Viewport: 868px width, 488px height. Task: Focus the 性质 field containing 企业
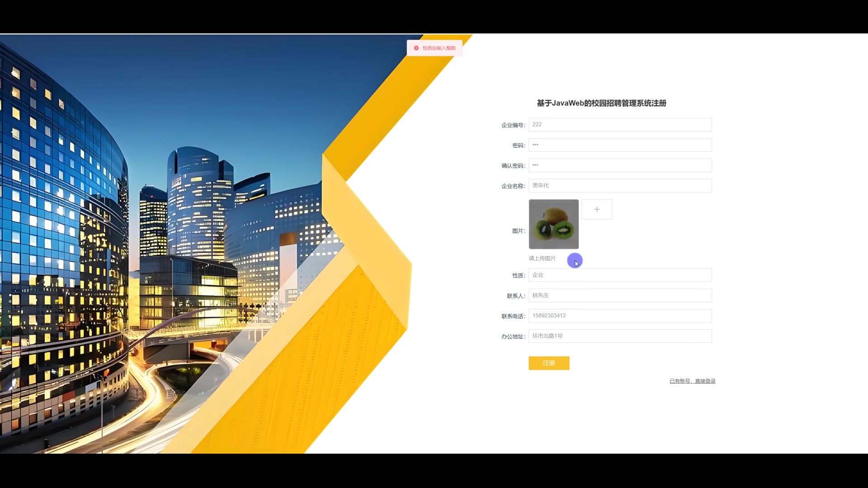point(620,275)
